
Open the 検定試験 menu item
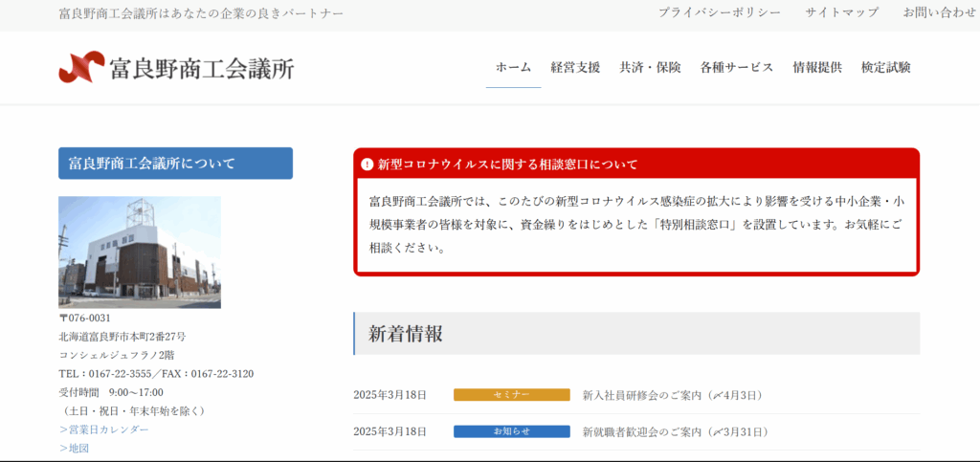point(885,68)
